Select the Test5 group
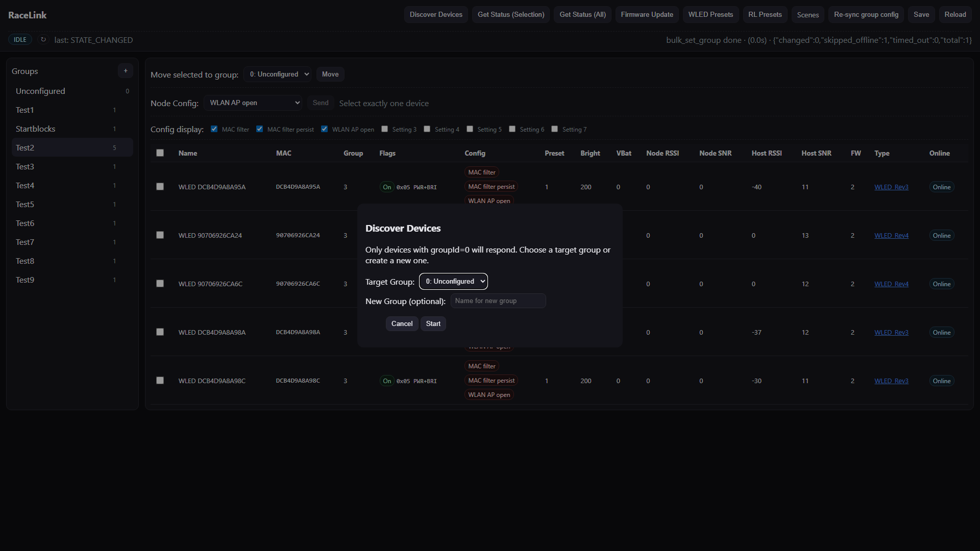This screenshot has width=980, height=551. click(x=72, y=204)
